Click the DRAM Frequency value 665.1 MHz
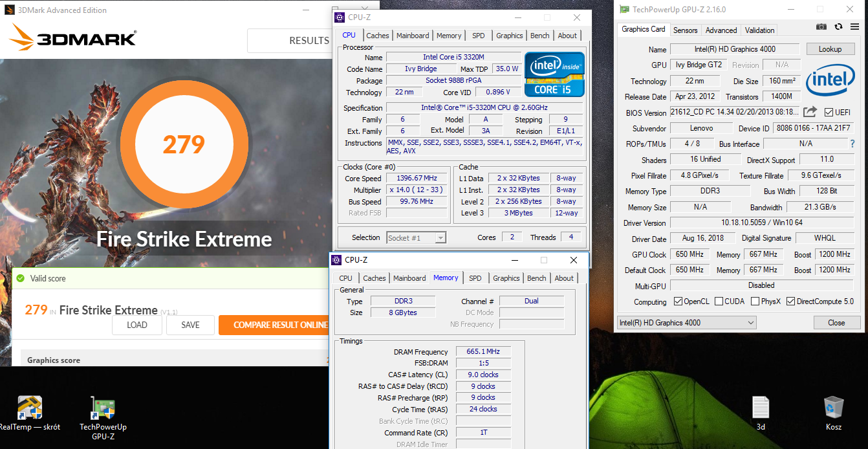This screenshot has width=868, height=449. tap(483, 352)
